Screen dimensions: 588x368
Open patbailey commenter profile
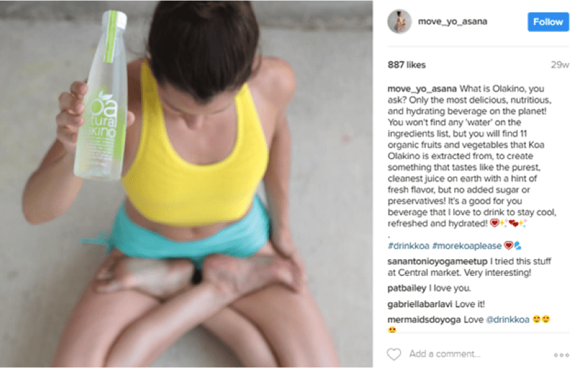point(407,288)
